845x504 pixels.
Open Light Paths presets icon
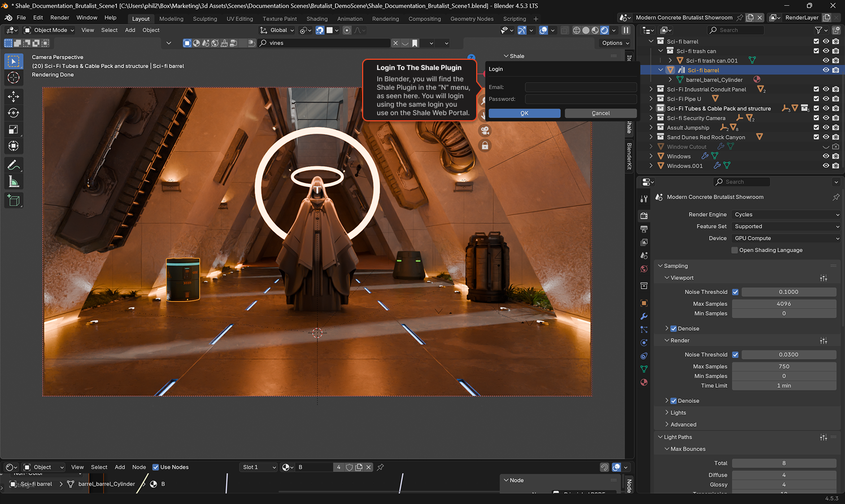click(x=824, y=437)
